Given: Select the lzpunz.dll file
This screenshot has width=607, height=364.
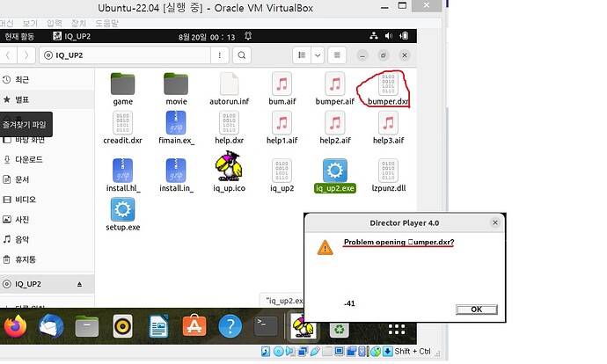Looking at the screenshot, I should 388,176.
